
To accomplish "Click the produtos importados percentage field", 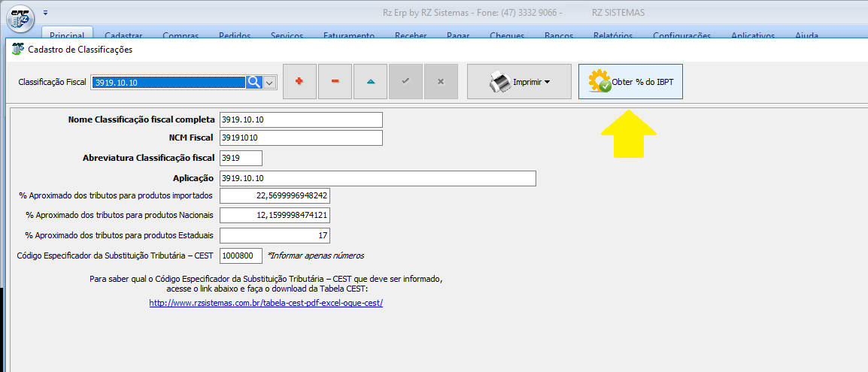I will (x=275, y=196).
